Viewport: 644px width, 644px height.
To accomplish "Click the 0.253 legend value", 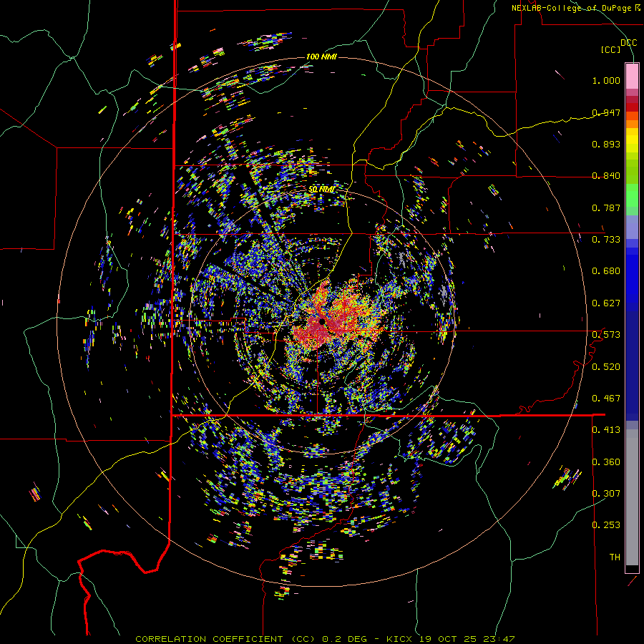I will (606, 525).
